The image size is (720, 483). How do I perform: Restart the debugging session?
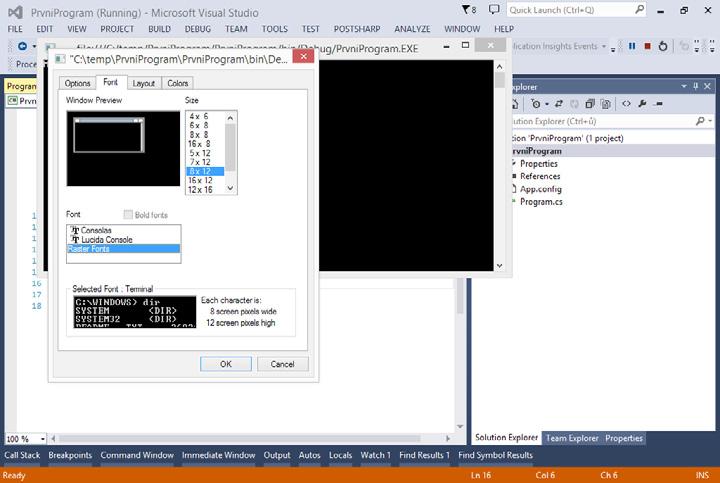[663, 46]
